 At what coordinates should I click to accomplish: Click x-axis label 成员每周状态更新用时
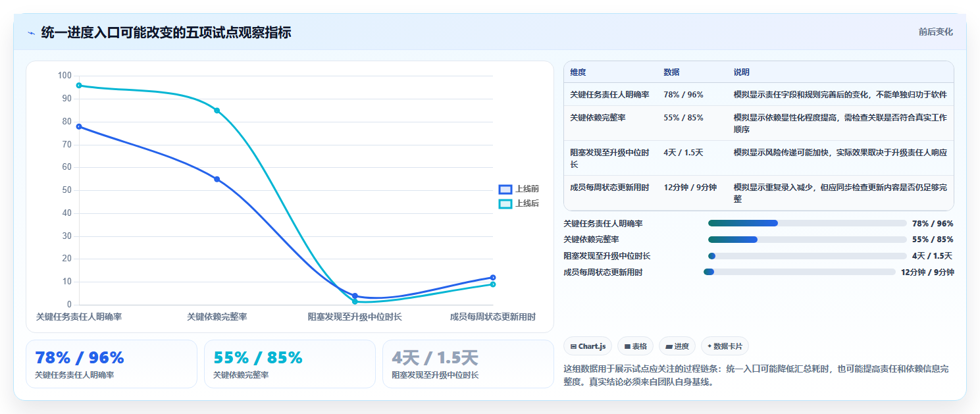492,317
